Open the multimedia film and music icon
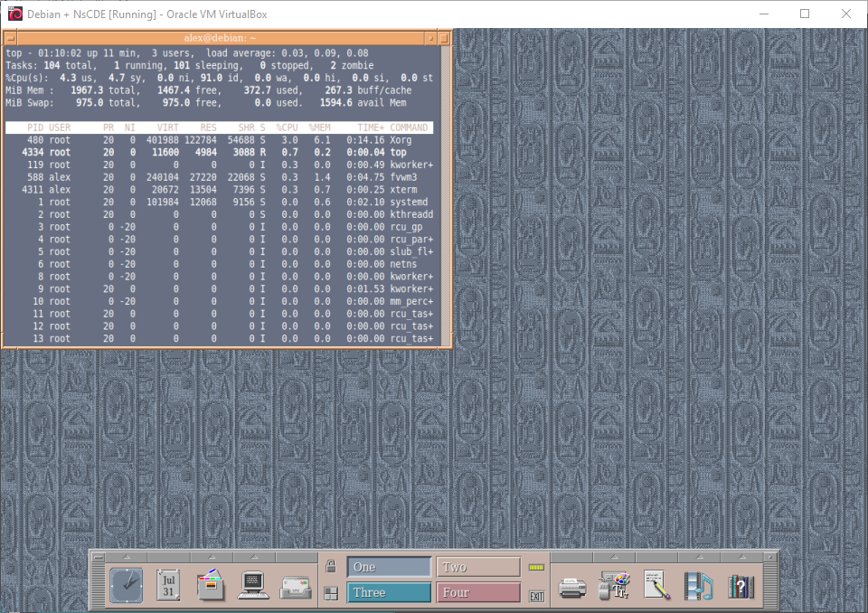The image size is (868, 613). 699,585
